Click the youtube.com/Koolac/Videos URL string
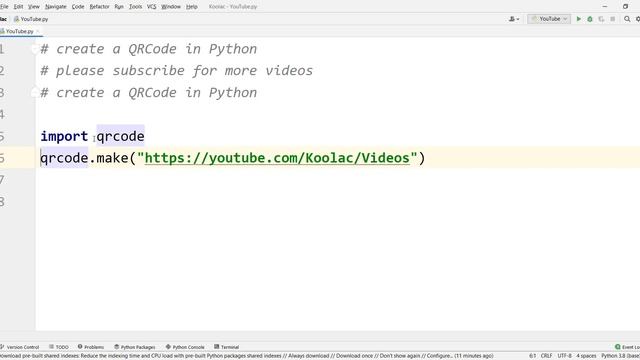Viewport: 640px width, 360px height. (277, 158)
